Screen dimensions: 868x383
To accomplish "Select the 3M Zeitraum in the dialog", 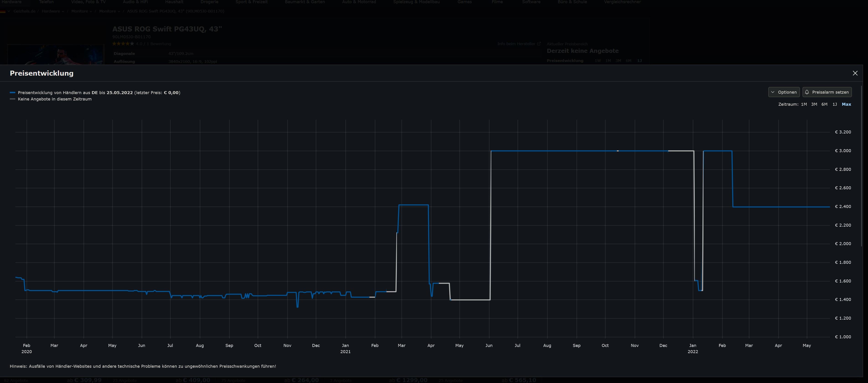I will click(814, 104).
